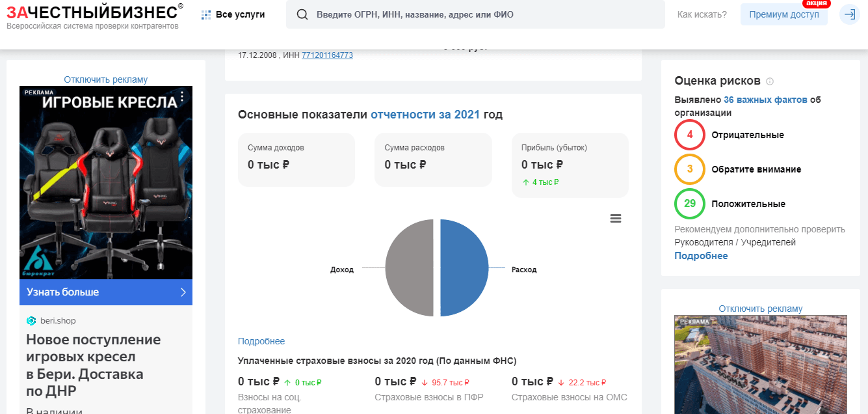
Task: Click the red negative facts circle
Action: [690, 135]
